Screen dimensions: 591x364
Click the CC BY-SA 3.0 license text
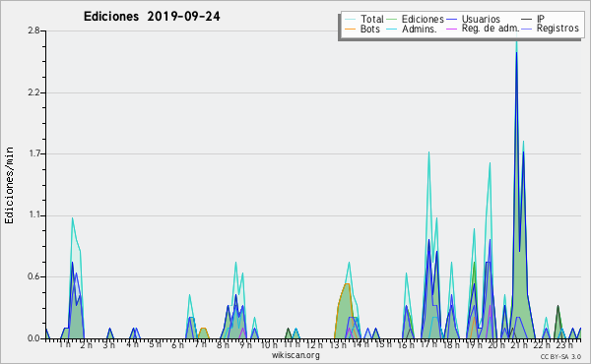coord(560,357)
